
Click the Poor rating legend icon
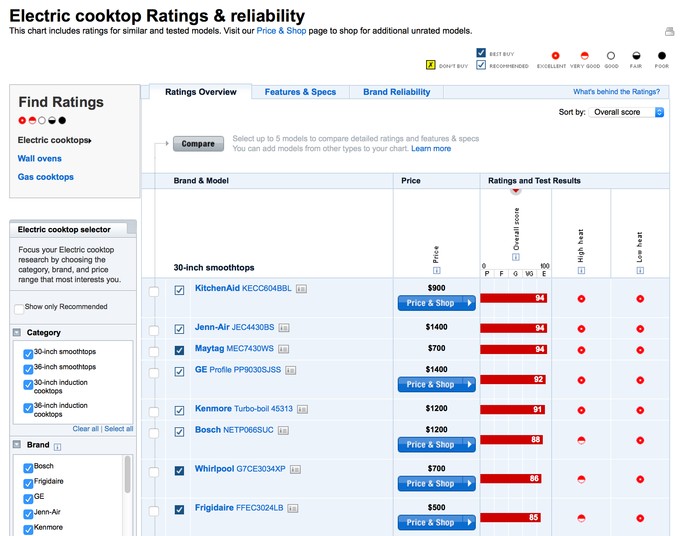[x=662, y=56]
